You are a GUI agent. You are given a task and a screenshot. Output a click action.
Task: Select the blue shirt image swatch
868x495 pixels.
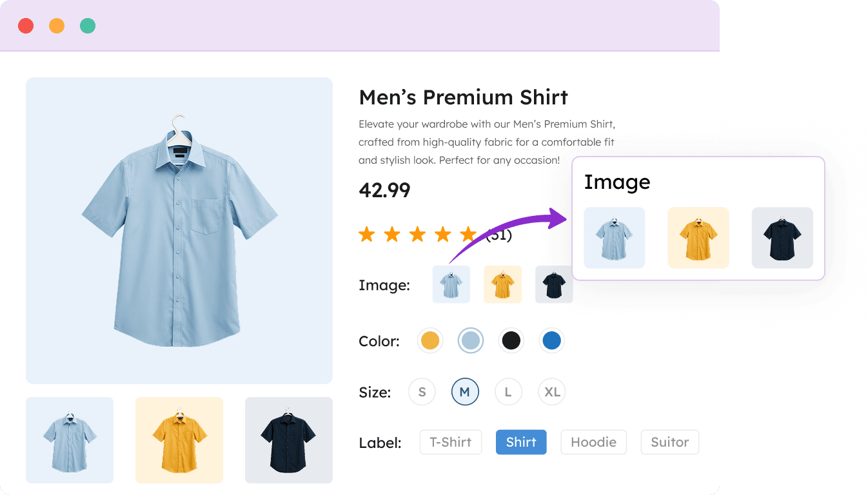tap(451, 284)
